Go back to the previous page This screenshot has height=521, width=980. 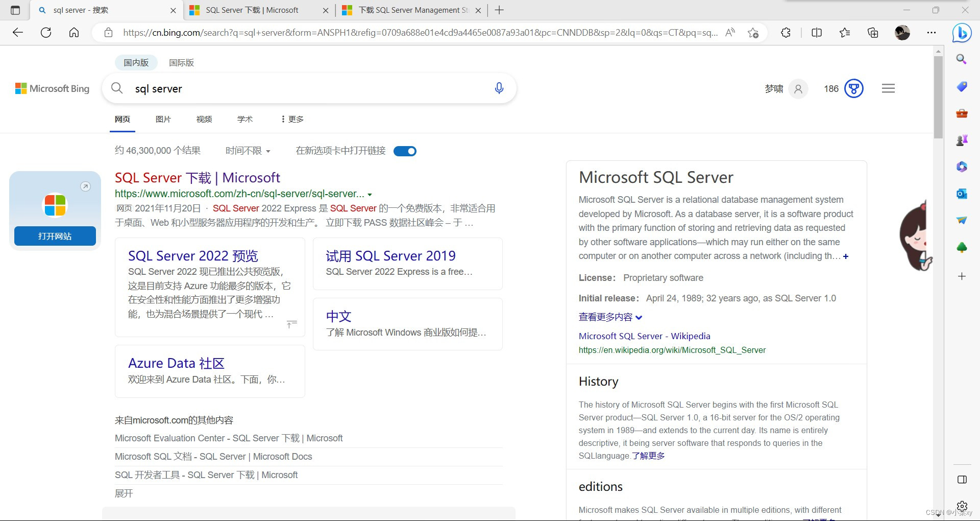pyautogui.click(x=18, y=33)
